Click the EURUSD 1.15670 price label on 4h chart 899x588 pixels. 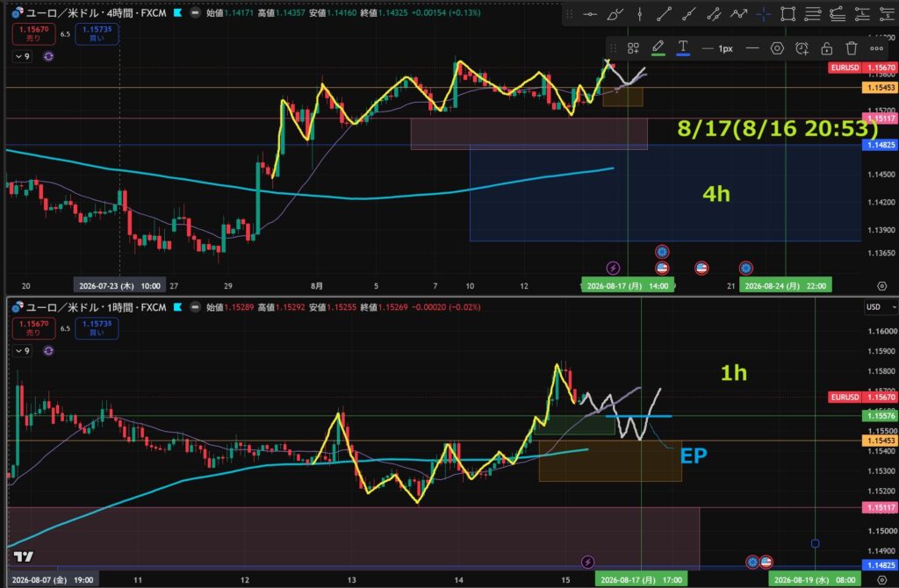pyautogui.click(x=863, y=67)
